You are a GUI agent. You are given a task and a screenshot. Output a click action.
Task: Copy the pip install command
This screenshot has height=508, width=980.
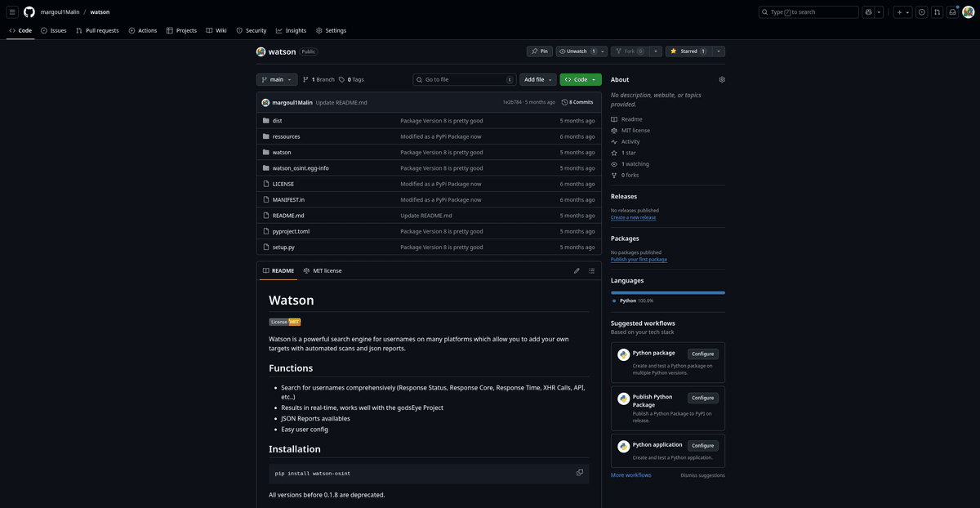pyautogui.click(x=580, y=473)
